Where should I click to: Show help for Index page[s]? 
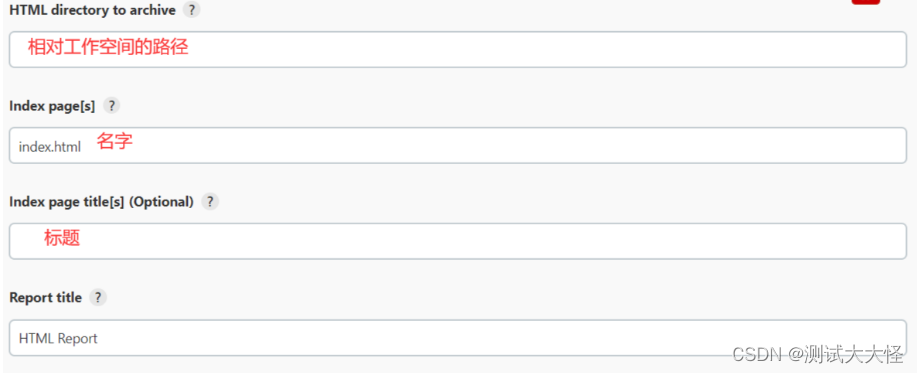111,106
